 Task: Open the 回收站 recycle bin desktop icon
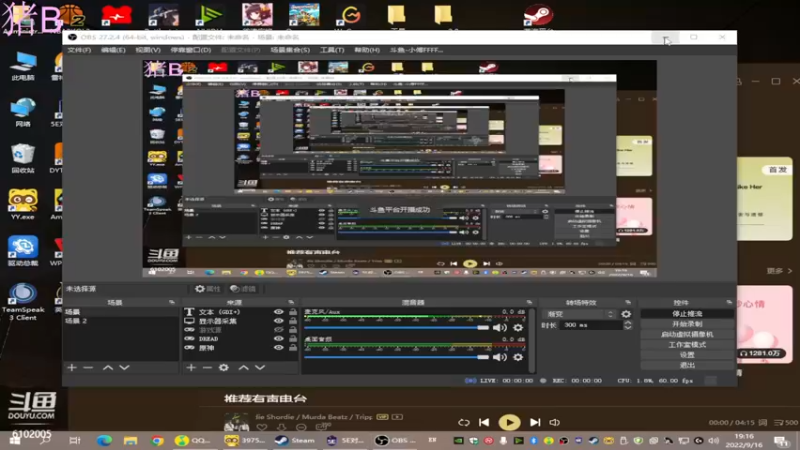[x=23, y=159]
